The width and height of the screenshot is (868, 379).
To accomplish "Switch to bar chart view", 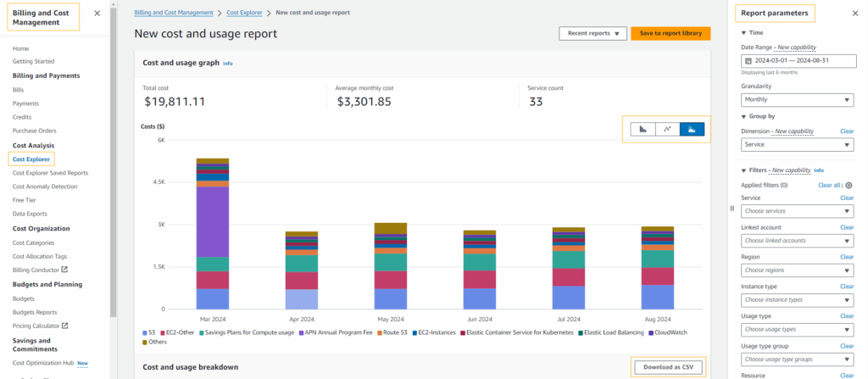I will click(643, 129).
